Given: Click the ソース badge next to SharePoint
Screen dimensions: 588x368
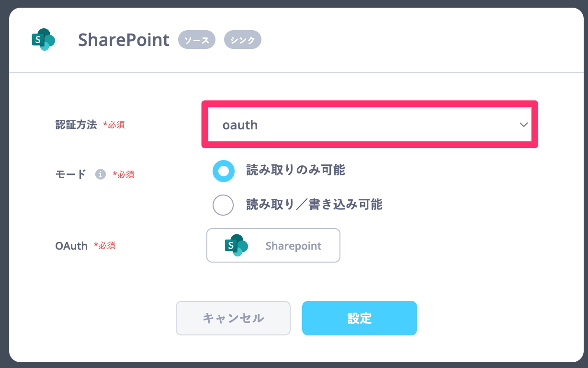Looking at the screenshot, I should pos(196,40).
